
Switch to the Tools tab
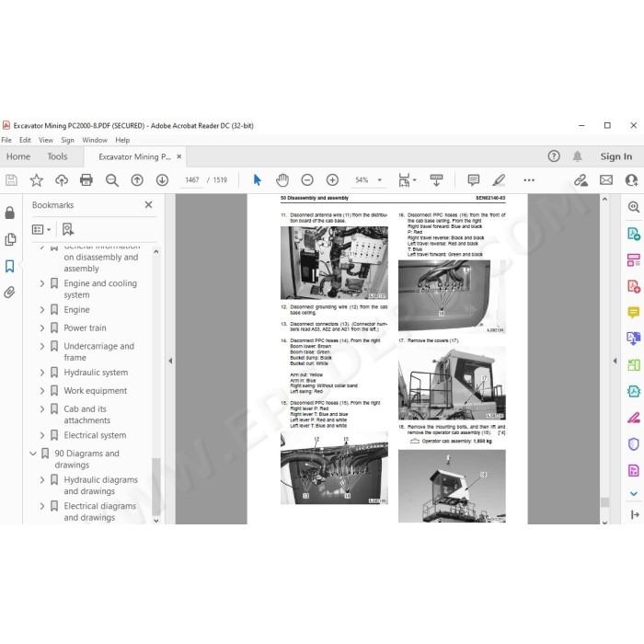coord(57,156)
